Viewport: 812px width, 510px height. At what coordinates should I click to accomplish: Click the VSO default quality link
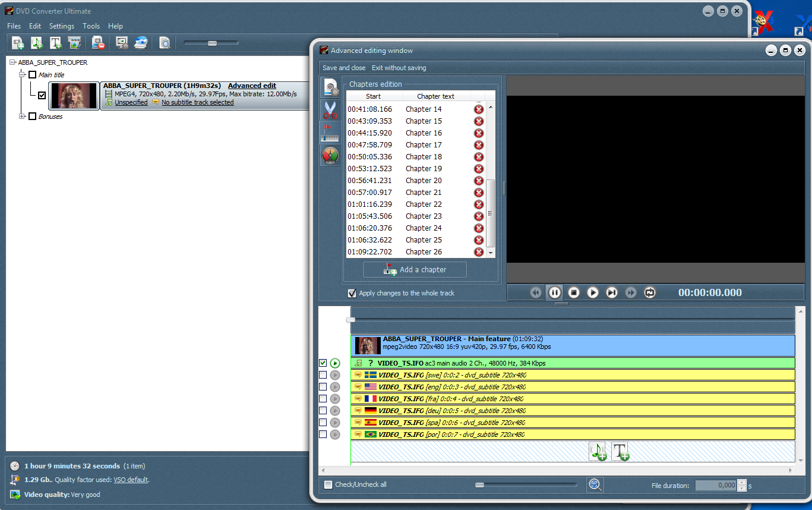pyautogui.click(x=131, y=480)
